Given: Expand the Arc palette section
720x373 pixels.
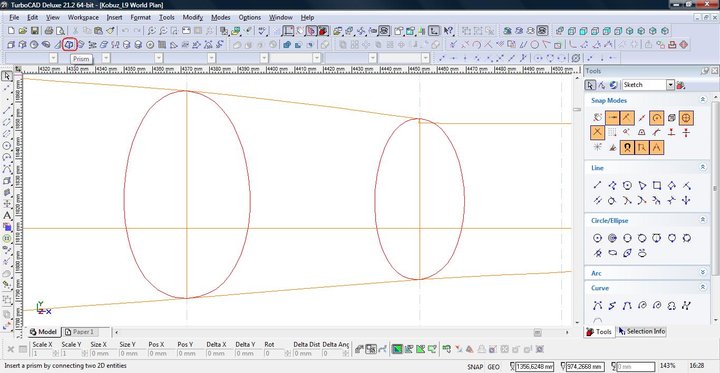Looking at the screenshot, I should [x=703, y=273].
